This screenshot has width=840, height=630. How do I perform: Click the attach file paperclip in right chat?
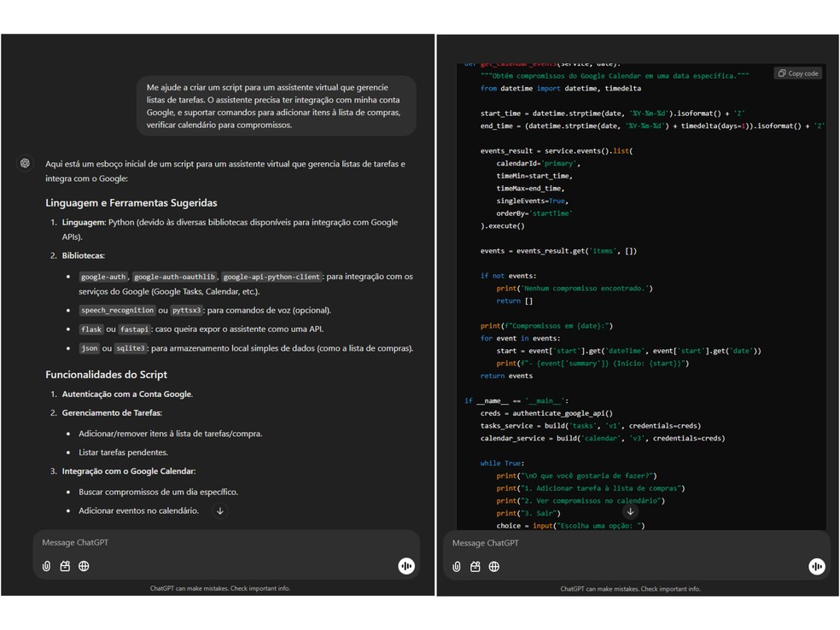tap(457, 566)
